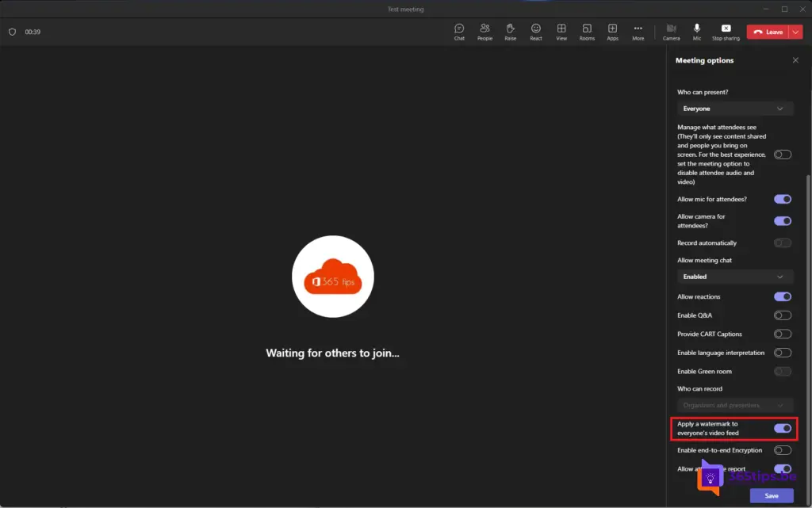Open the More options menu
Viewport: 812px width, 508px height.
pyautogui.click(x=638, y=32)
